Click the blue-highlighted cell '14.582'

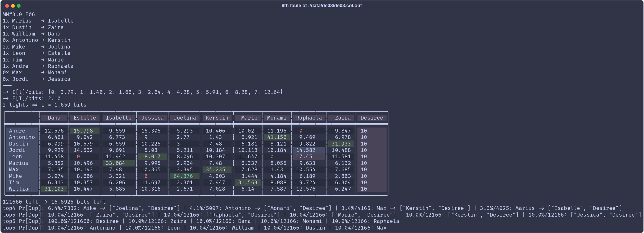click(309, 150)
